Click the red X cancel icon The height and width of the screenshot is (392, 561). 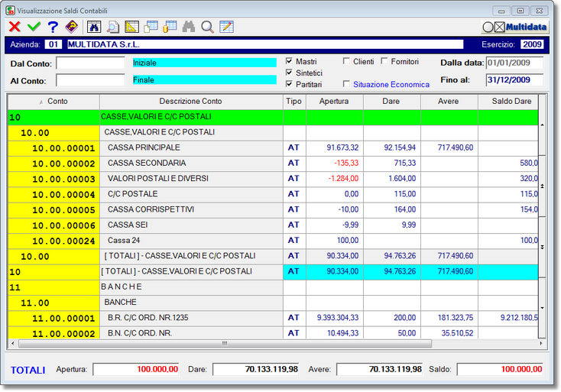15,27
